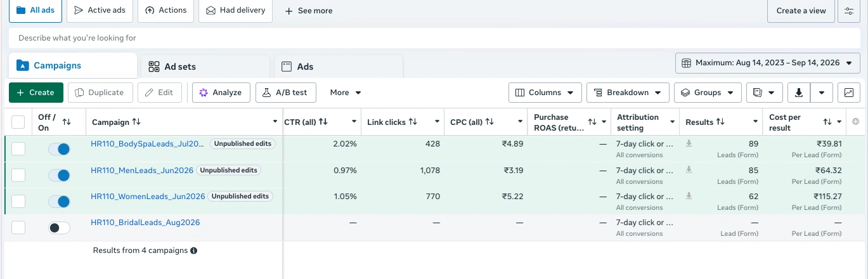Sort by Link clicks arrows
The image size is (868, 279).
[413, 122]
